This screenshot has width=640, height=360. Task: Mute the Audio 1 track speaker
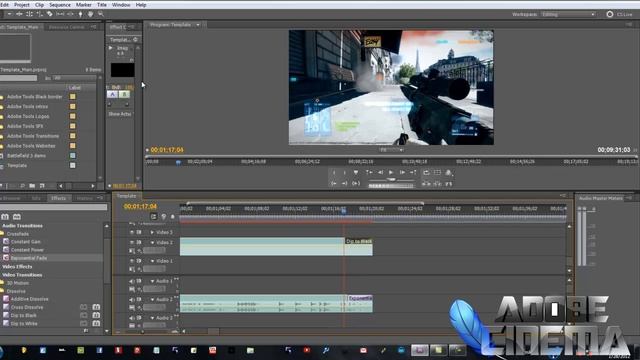pos(132,281)
